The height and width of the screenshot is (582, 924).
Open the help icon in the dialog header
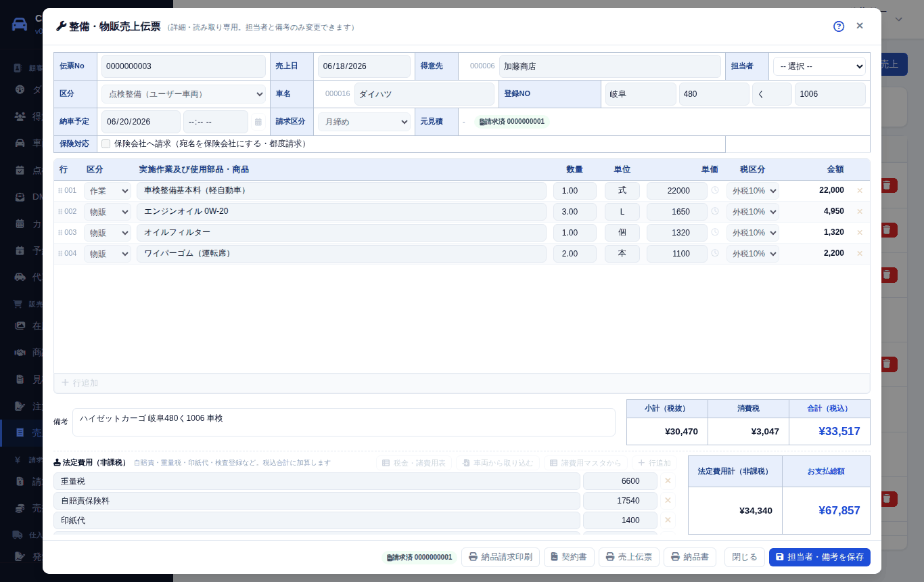pyautogui.click(x=839, y=26)
